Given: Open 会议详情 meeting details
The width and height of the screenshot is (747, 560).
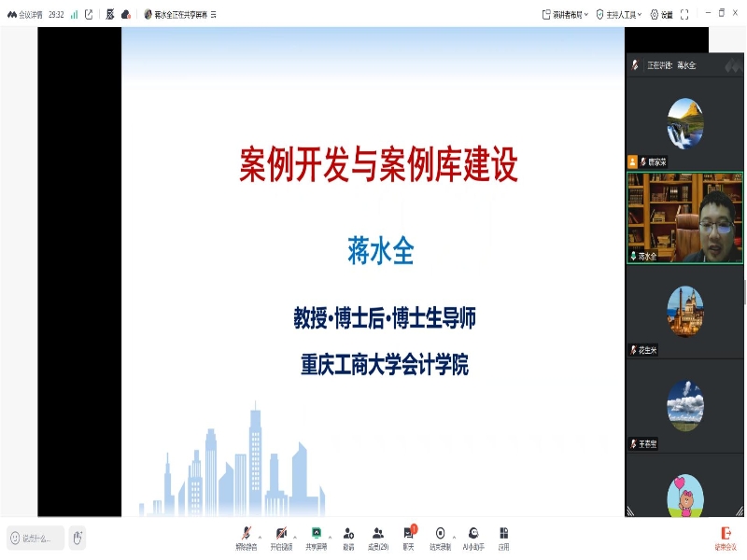Looking at the screenshot, I should click(30, 12).
